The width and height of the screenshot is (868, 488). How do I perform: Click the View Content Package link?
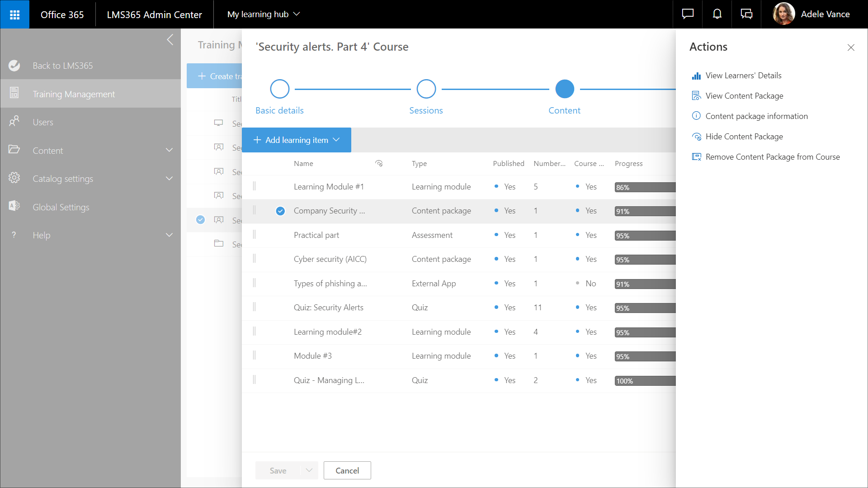tap(744, 96)
